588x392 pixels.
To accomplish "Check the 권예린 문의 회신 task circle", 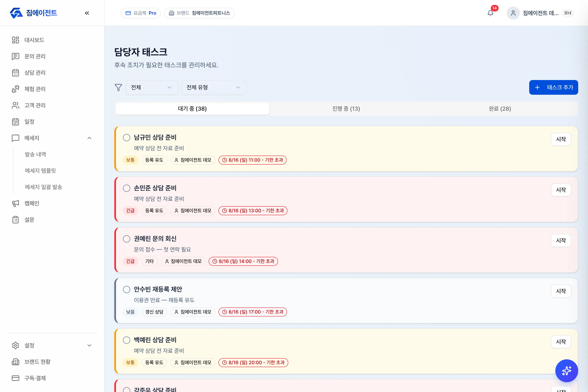I will [x=127, y=239].
